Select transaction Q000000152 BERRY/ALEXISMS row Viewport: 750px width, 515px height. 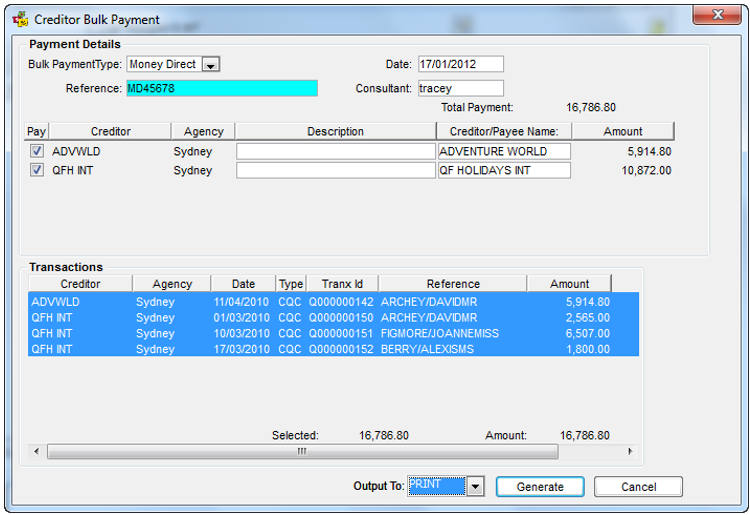333,349
